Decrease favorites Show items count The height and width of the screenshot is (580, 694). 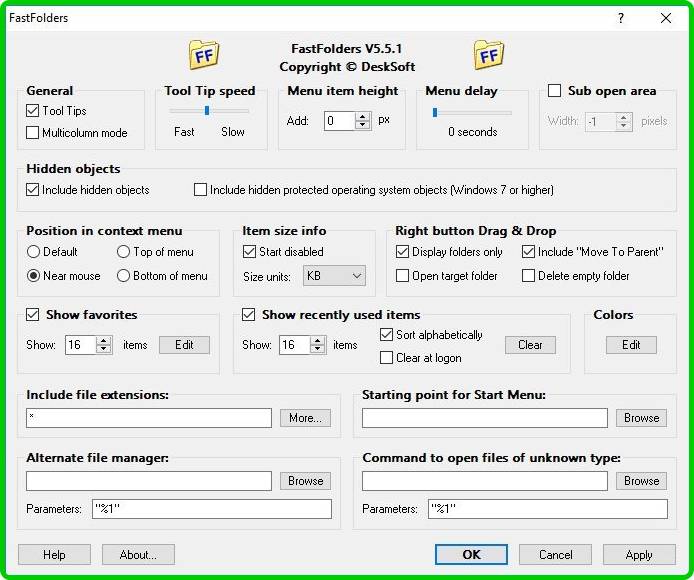pyautogui.click(x=104, y=349)
